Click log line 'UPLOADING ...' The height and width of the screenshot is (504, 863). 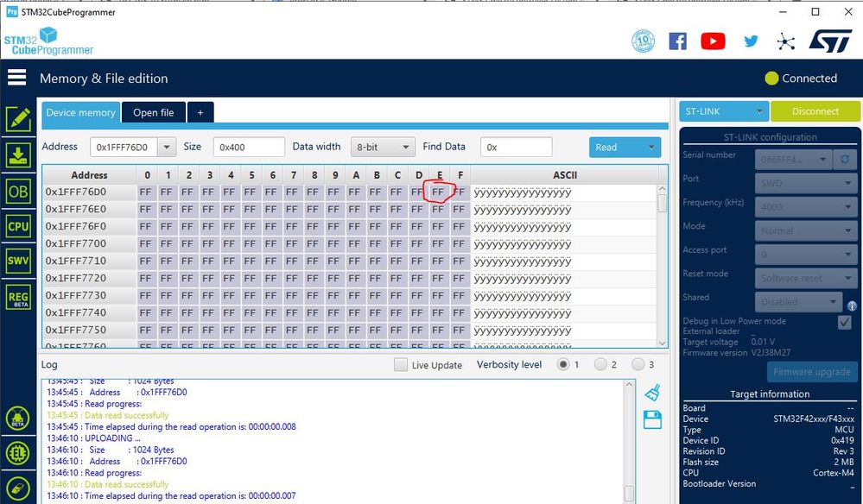93,438
